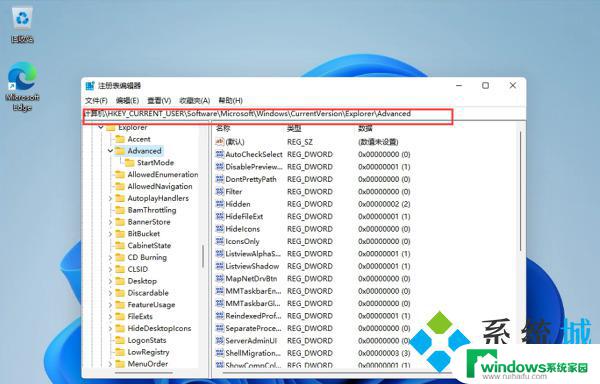Maximize the Registry Editor window
This screenshot has width=600, height=384.
(485, 86)
